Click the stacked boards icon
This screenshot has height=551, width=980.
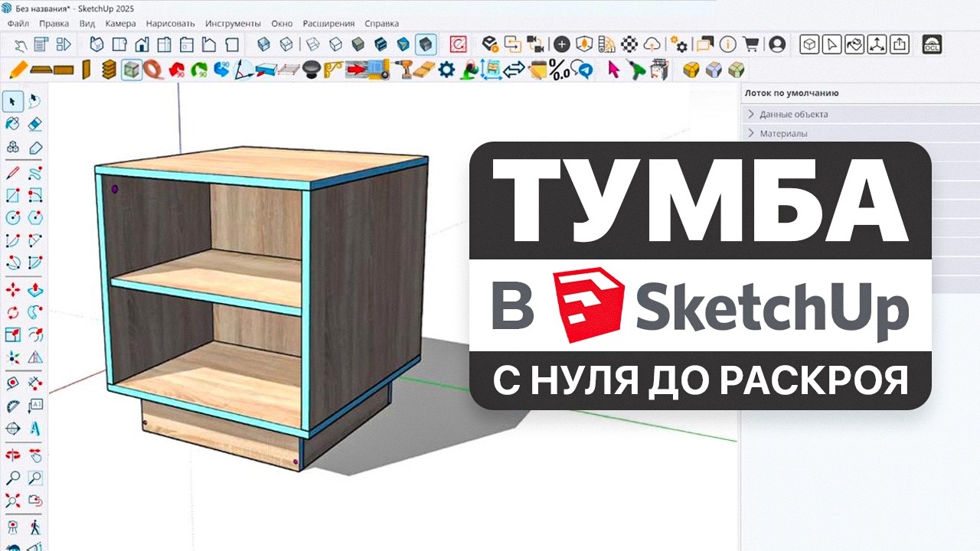[109, 70]
